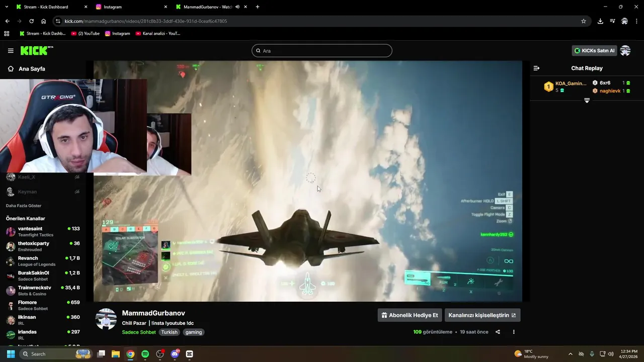Click naghievk gifter entry
Screen dimensions: 644x362
(611, 91)
